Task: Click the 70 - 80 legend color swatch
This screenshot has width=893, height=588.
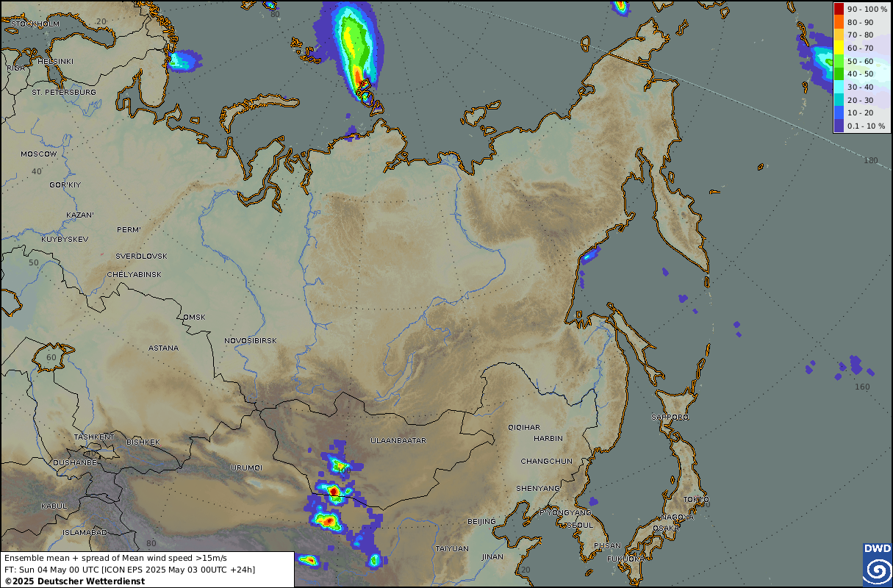Action: (x=839, y=35)
